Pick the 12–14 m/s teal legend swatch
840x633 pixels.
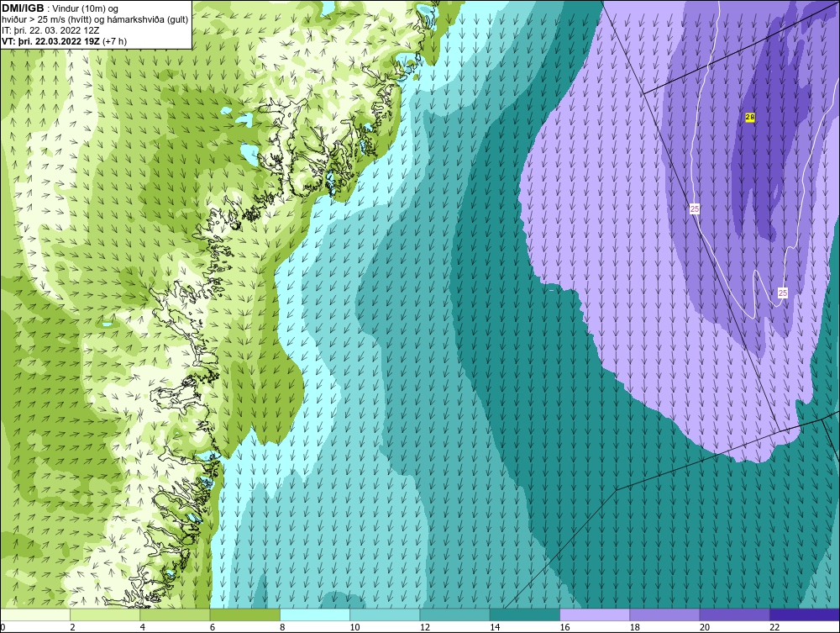[454, 615]
